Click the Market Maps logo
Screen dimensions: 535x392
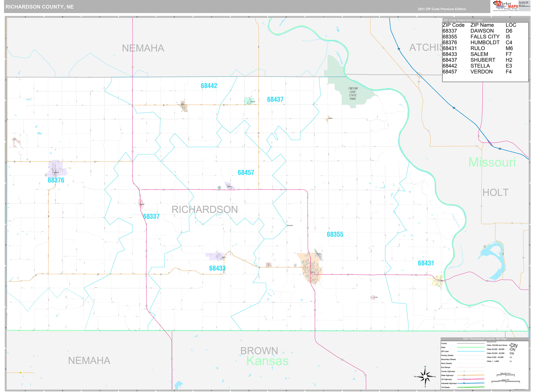point(506,6)
